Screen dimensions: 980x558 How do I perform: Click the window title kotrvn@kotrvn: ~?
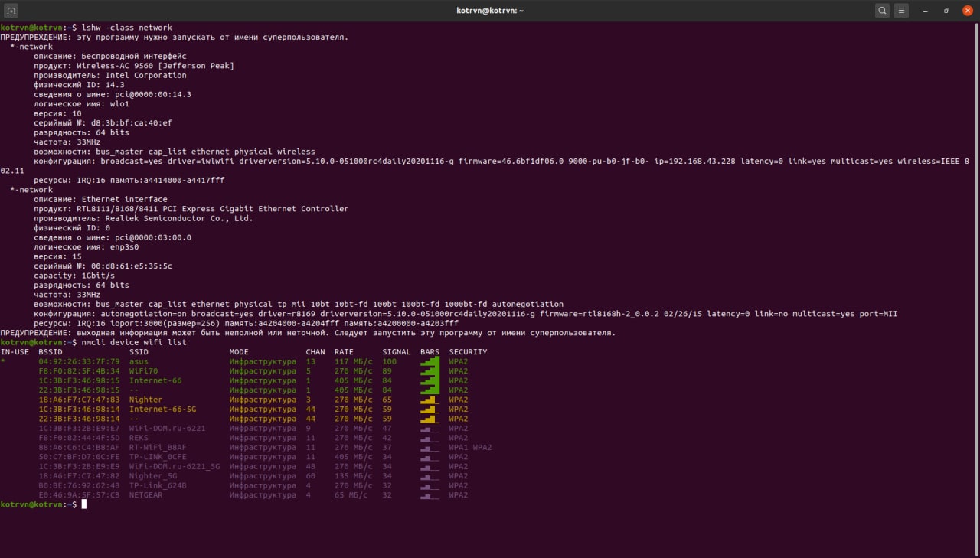489,11
